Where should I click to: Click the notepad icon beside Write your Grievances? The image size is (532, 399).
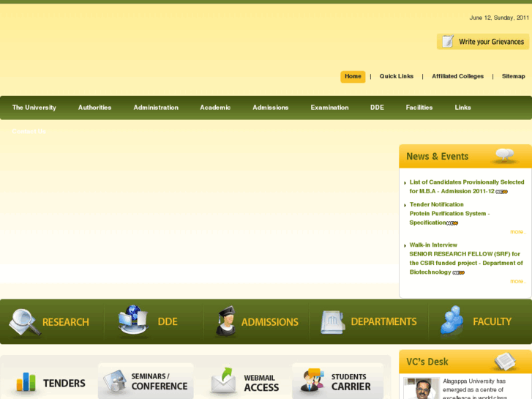448,42
